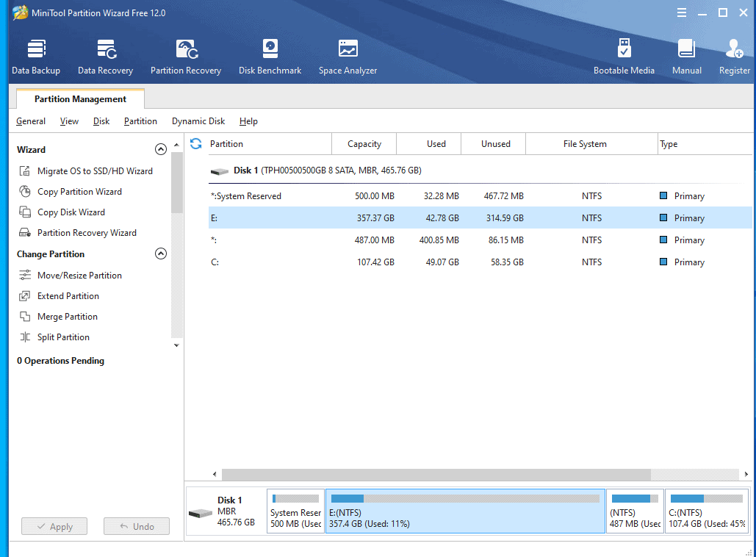Viewport: 756px width, 557px height.
Task: Start the Disk Benchmark tool
Action: [x=270, y=57]
